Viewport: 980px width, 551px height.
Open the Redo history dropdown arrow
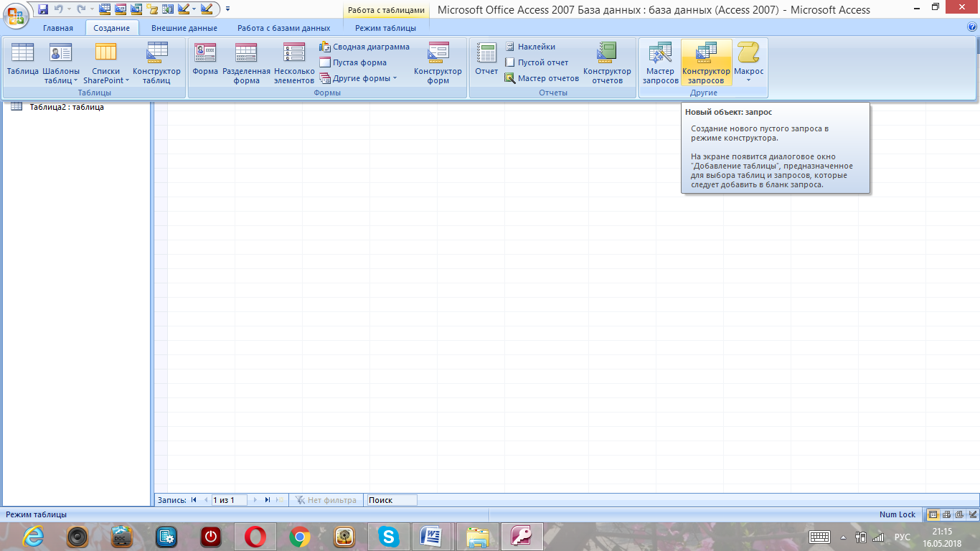90,9
